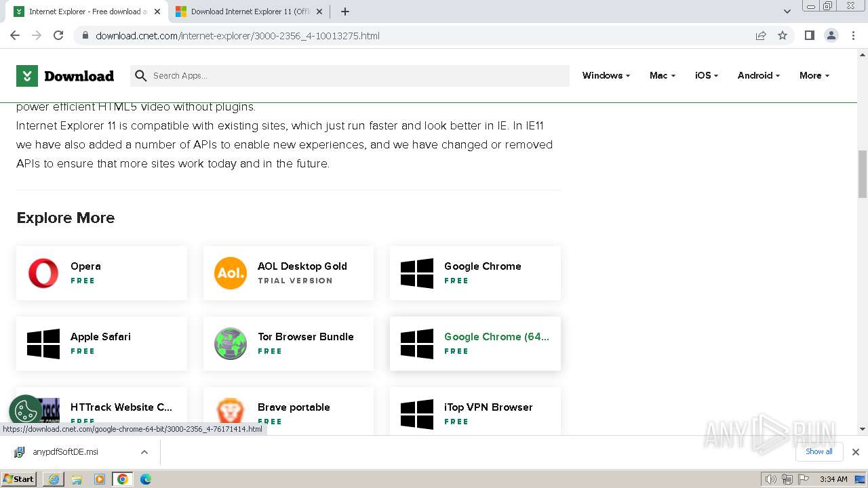This screenshot has height=488, width=868.
Task: Open File Explorer folder taskbar icon
Action: point(77,479)
